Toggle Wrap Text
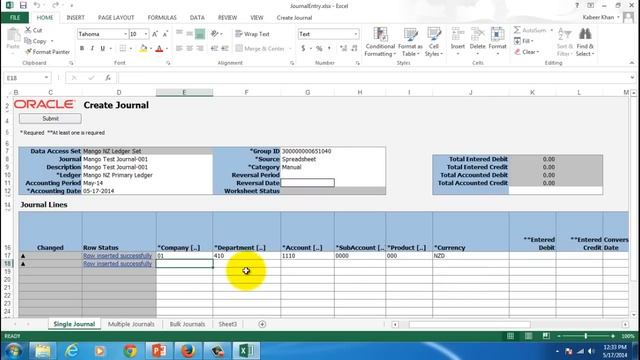640x360 pixels. [x=252, y=34]
